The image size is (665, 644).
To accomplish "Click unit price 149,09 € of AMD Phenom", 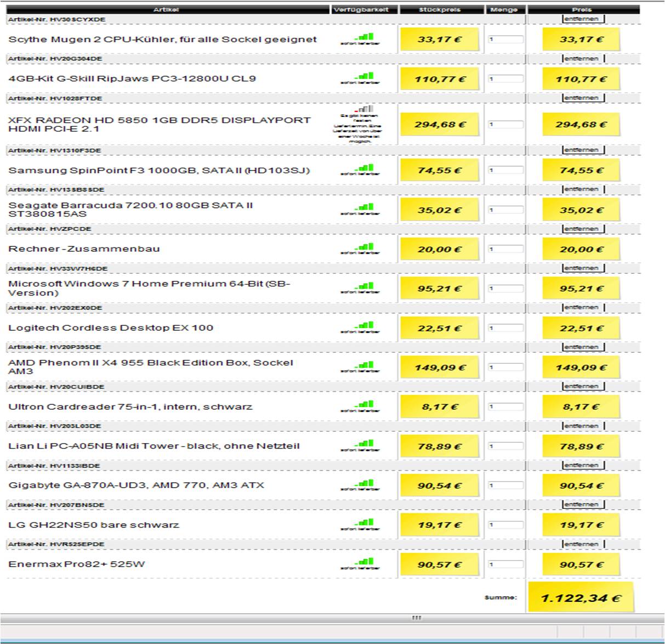I will point(440,368).
